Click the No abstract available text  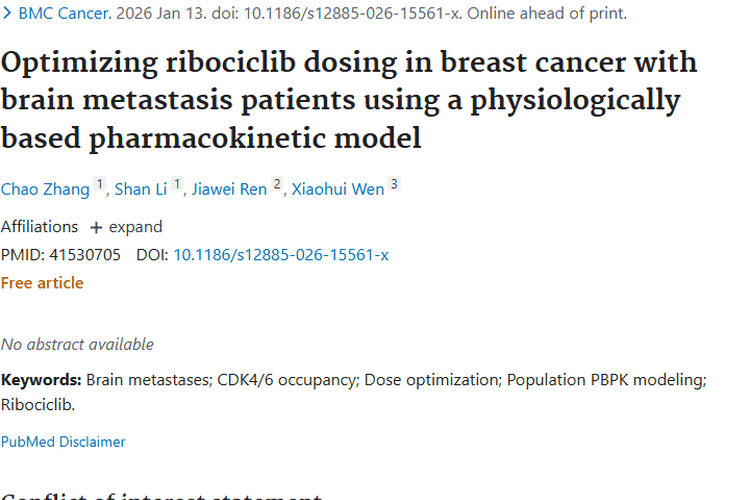(77, 344)
